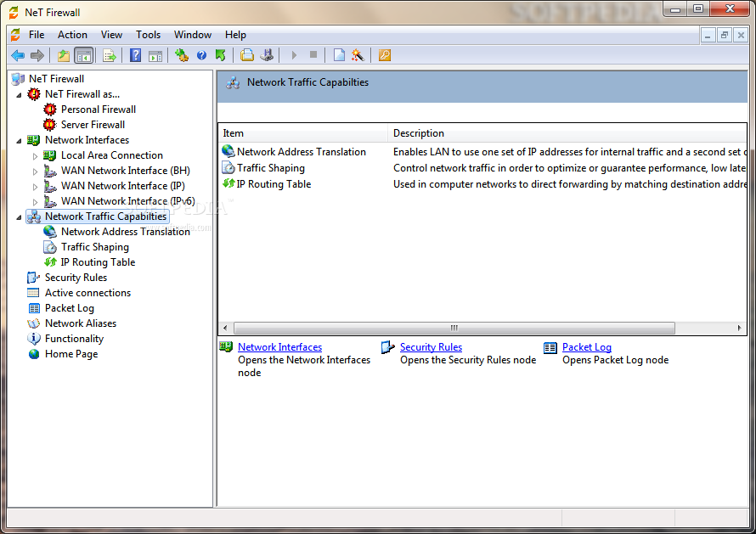Click the Up one level folder icon
This screenshot has height=534, width=756.
click(x=64, y=55)
